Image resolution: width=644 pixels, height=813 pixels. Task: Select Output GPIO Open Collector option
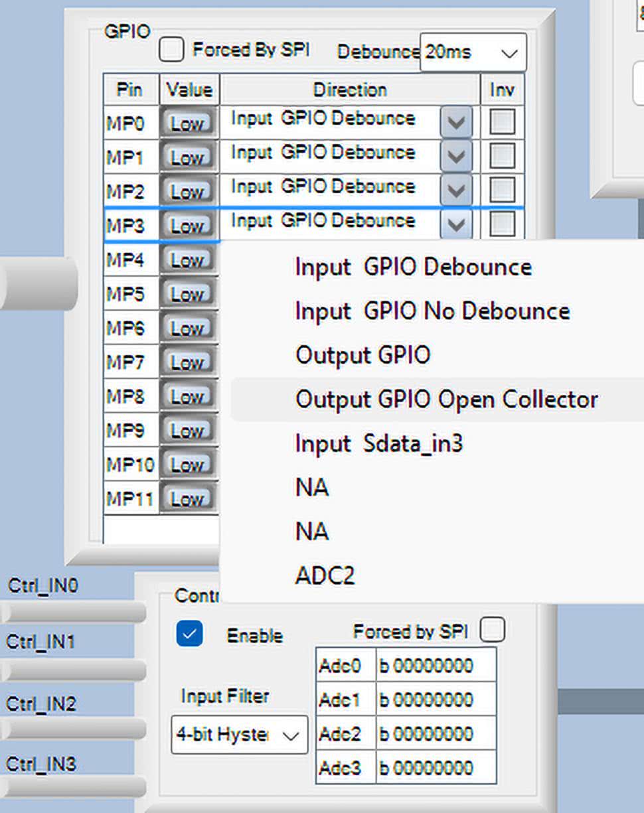click(x=446, y=400)
